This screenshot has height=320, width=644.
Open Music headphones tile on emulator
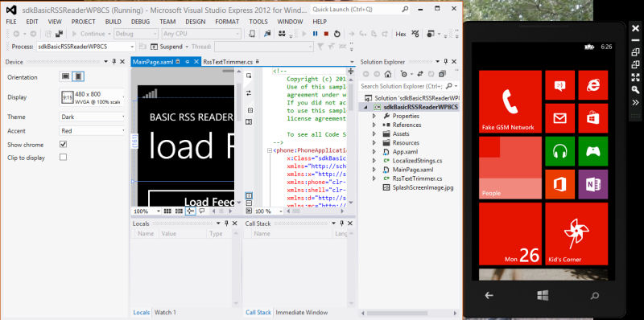pyautogui.click(x=559, y=151)
